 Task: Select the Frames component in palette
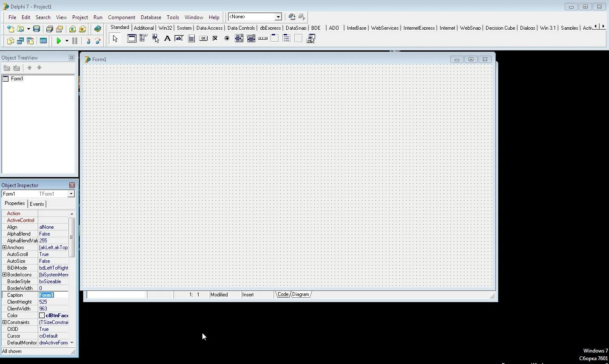pos(132,38)
